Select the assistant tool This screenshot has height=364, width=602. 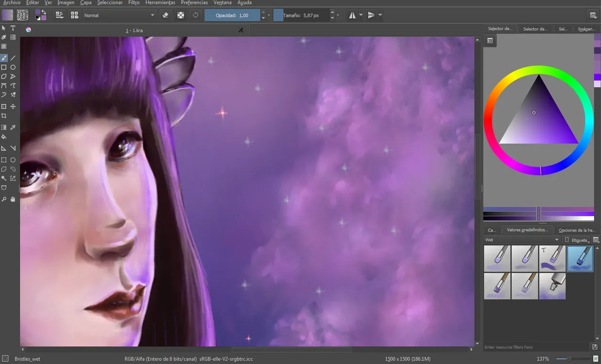(4, 148)
